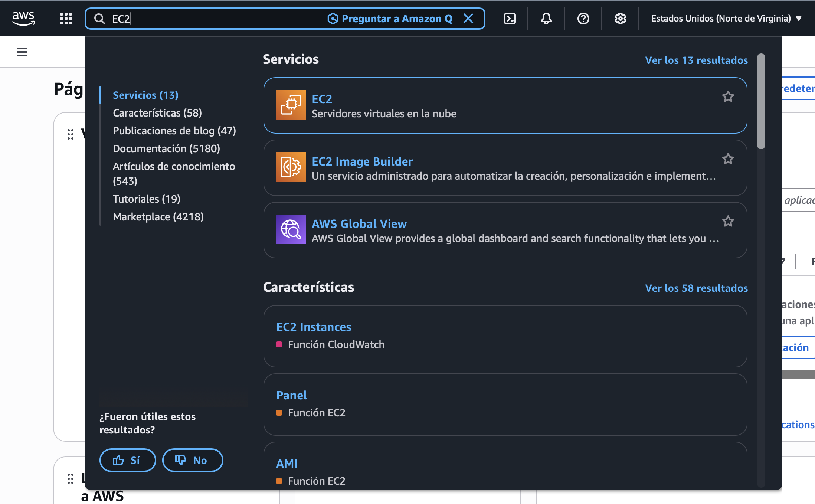The image size is (815, 504).
Task: Open the AWS services grid menu
Action: point(66,19)
